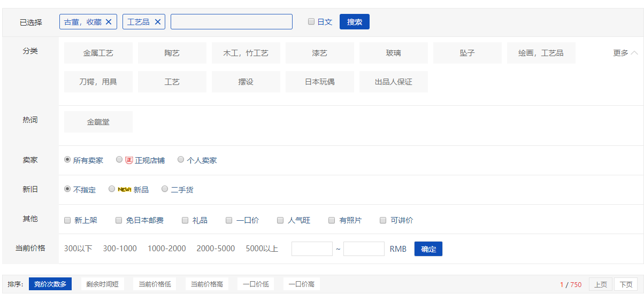Choose the 2000-5000 price range

click(x=216, y=249)
